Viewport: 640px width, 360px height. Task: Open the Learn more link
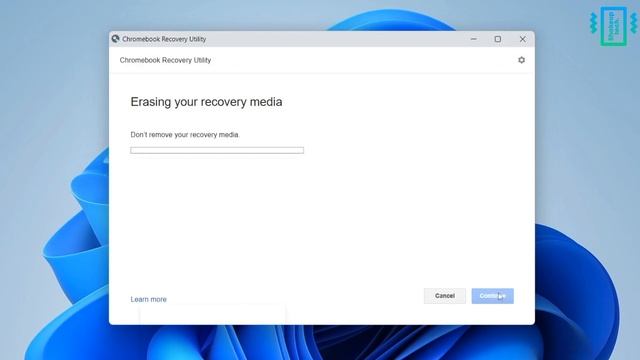149,299
